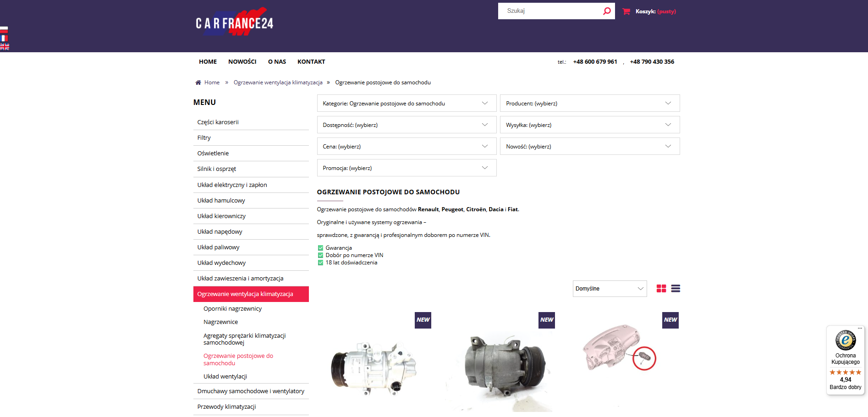The image size is (868, 417).
Task: Select the English flag language icon
Action: (x=4, y=47)
